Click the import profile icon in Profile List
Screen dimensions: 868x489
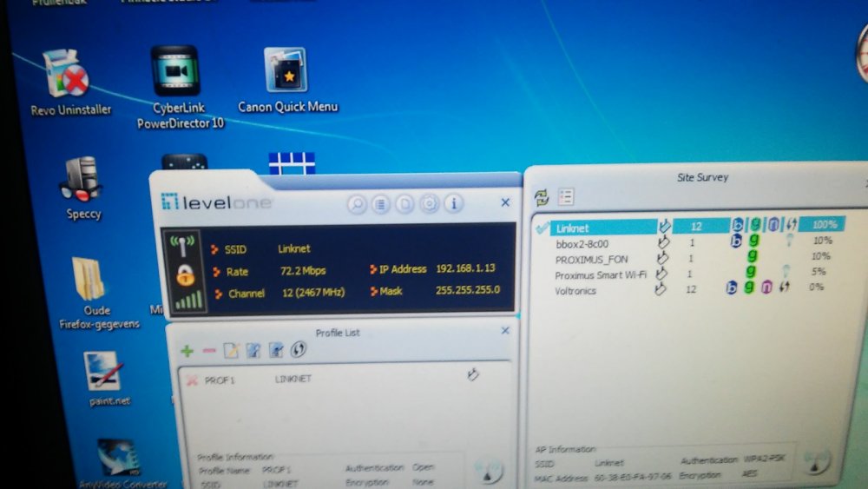point(253,350)
